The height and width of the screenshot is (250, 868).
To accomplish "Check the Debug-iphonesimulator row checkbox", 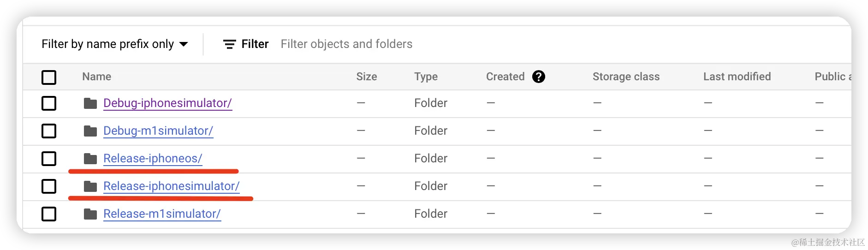I will point(49,103).
